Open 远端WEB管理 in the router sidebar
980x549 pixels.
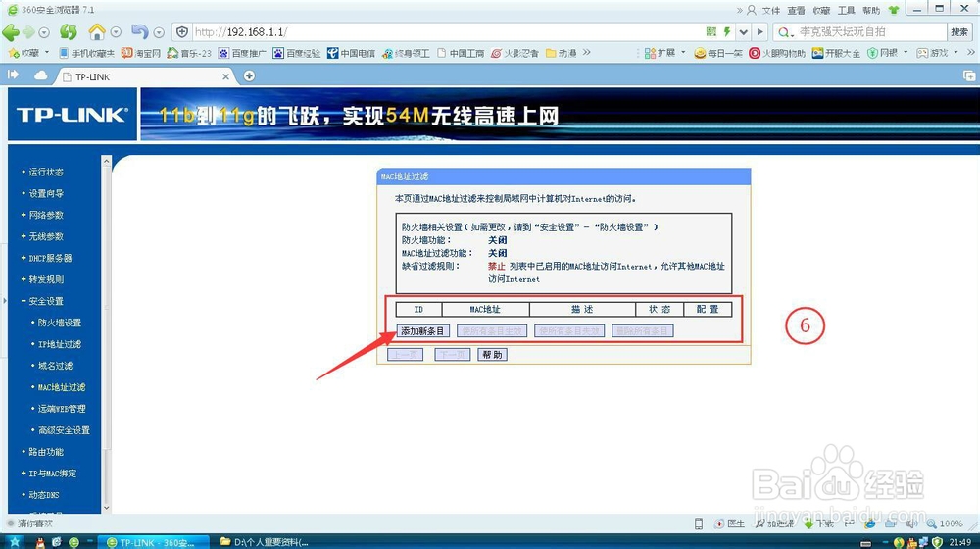click(x=61, y=409)
